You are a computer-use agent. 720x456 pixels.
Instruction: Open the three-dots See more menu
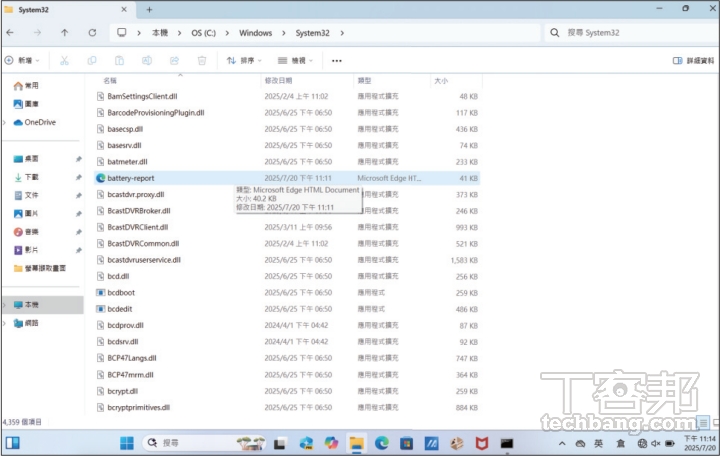tap(337, 61)
